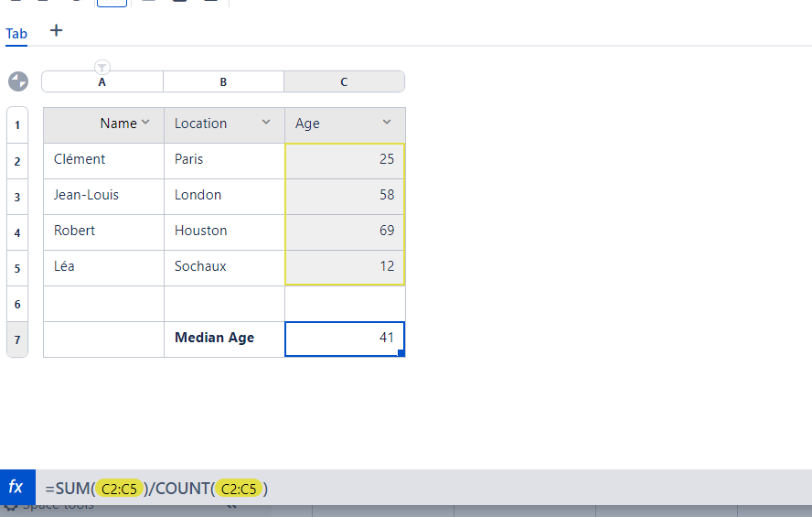Select column C header
The width and height of the screenshot is (812, 517).
[344, 82]
